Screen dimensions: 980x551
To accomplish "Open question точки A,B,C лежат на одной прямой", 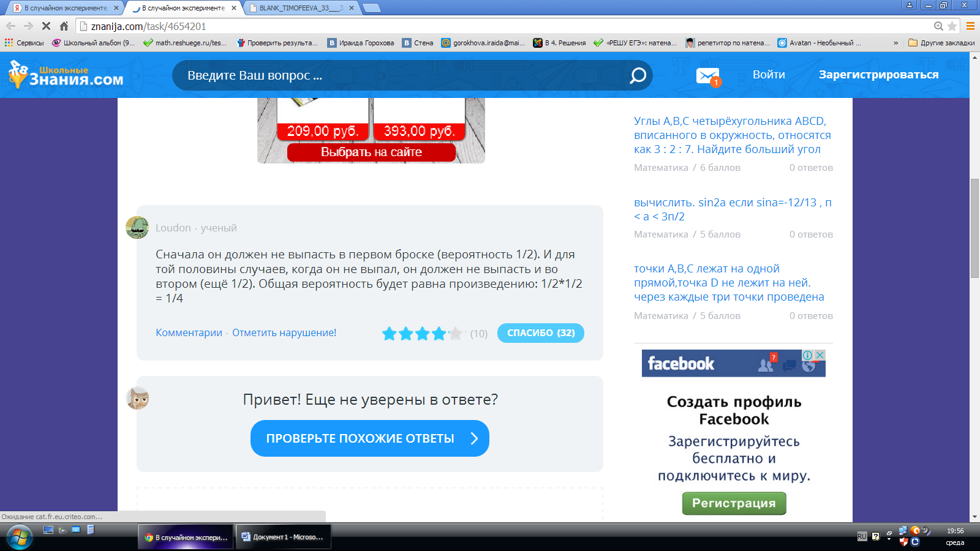I will point(729,283).
